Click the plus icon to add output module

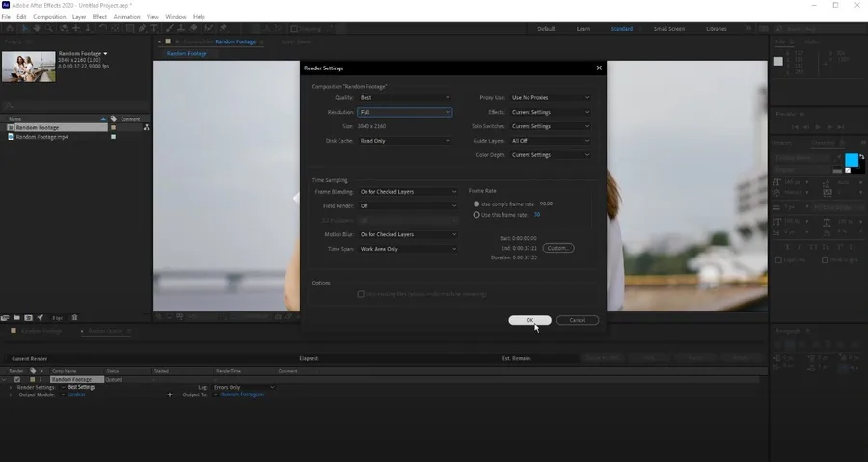(170, 395)
